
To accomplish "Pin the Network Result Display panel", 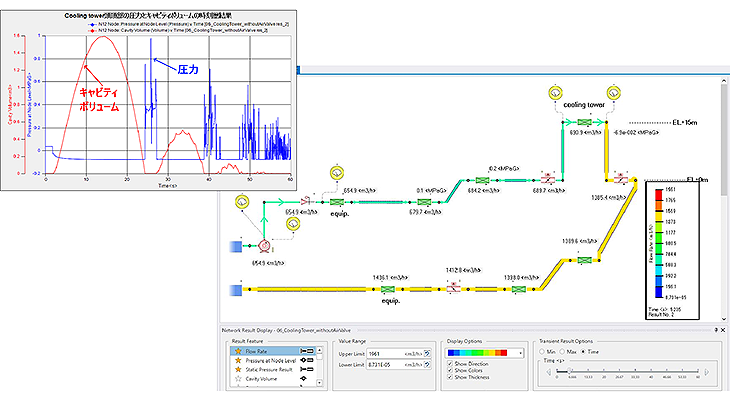I will tap(716, 330).
